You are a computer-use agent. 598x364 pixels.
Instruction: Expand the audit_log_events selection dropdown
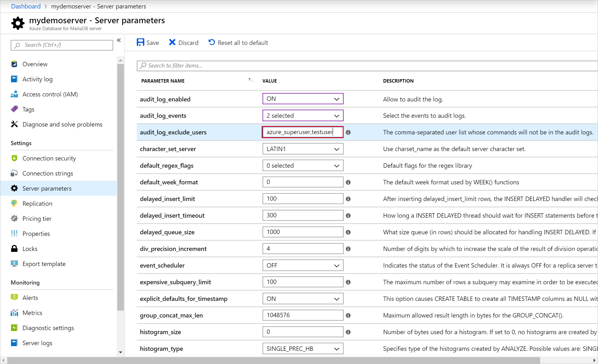[302, 116]
